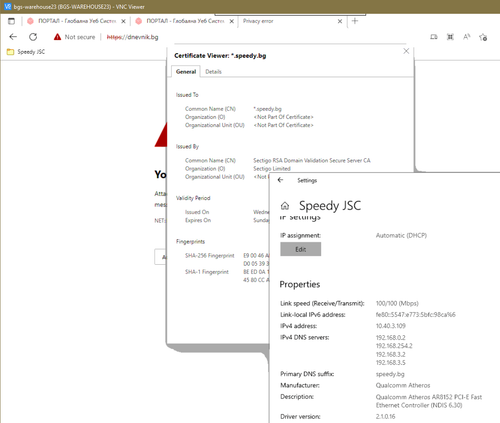Open new tab with plus icon
The height and width of the screenshot is (423, 500).
pyautogui.click(x=355, y=21)
